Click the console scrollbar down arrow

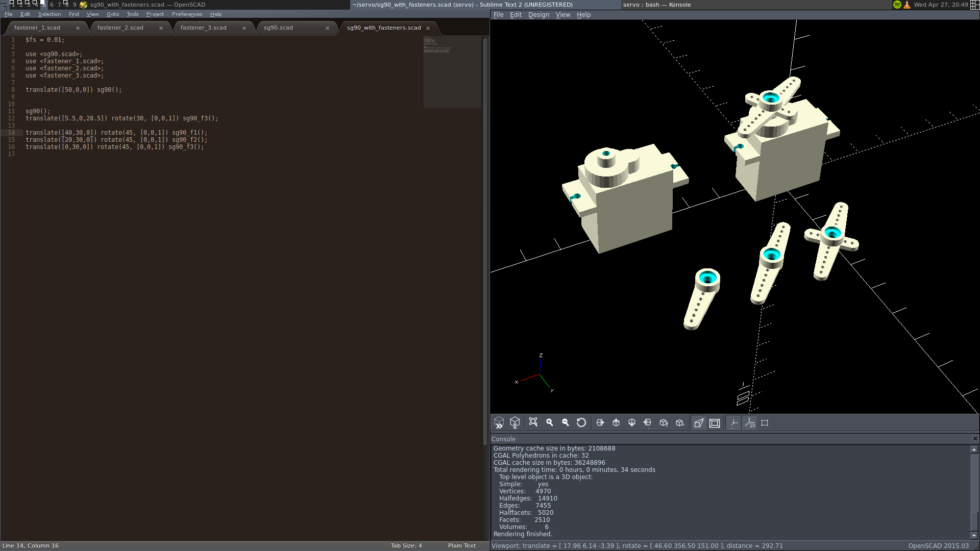pyautogui.click(x=974, y=535)
